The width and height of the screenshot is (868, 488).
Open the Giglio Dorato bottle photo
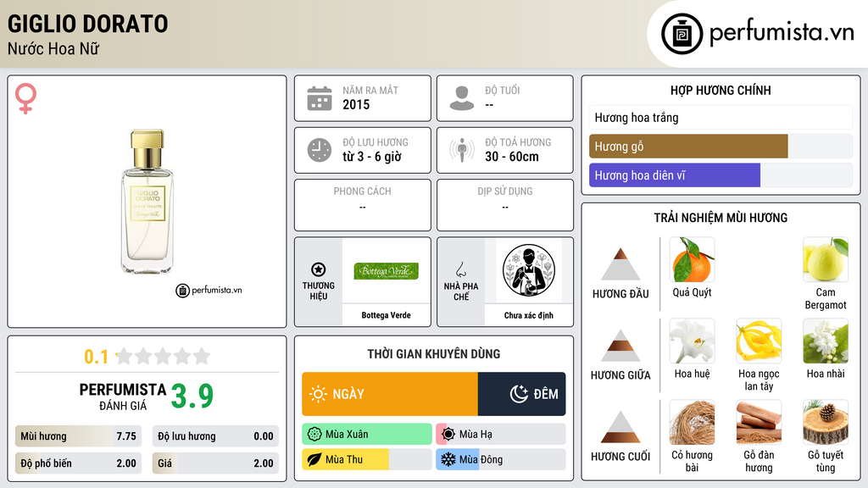147,202
